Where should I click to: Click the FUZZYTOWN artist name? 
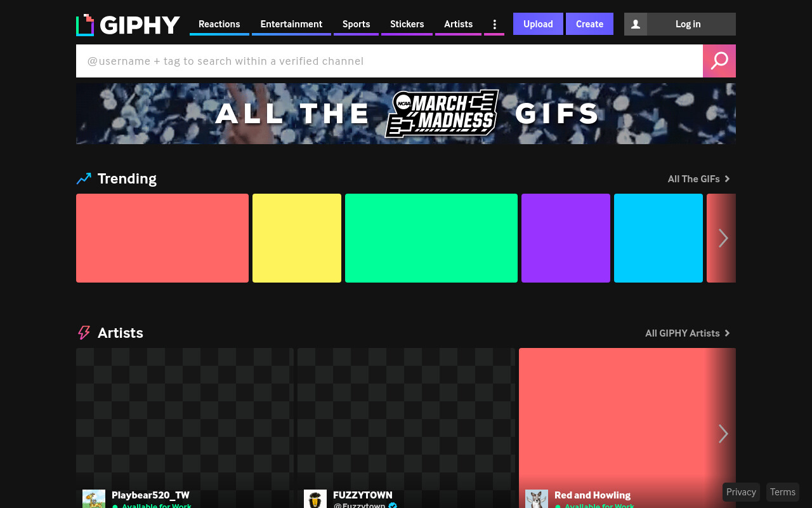pyautogui.click(x=363, y=495)
